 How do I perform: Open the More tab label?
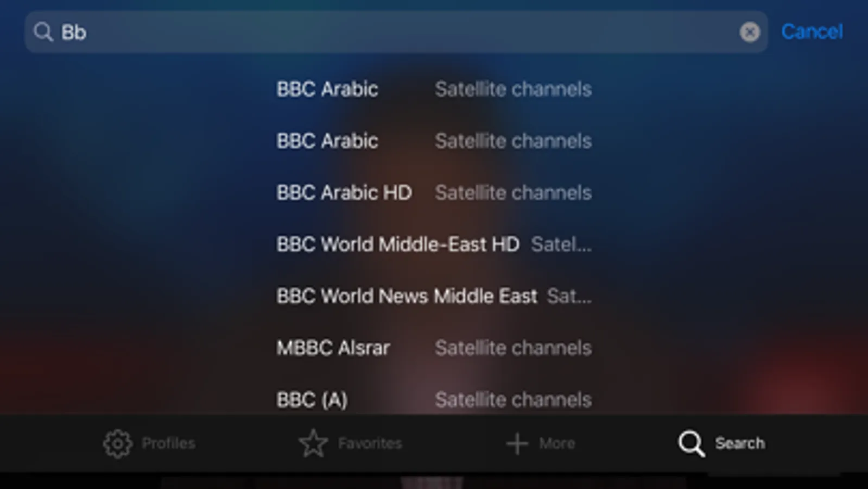(x=557, y=443)
